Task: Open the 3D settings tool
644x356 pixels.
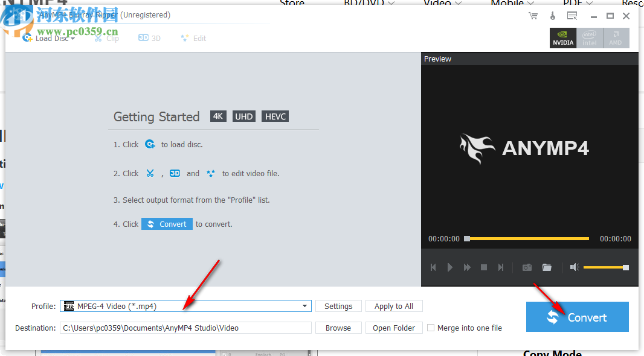Action: tap(149, 38)
